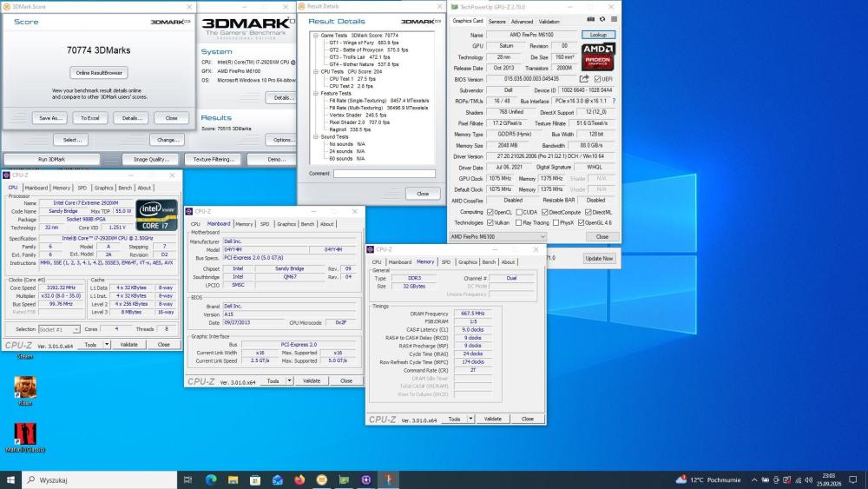868x489 pixels.
Task: Open the Windows Start menu
Action: 10,479
